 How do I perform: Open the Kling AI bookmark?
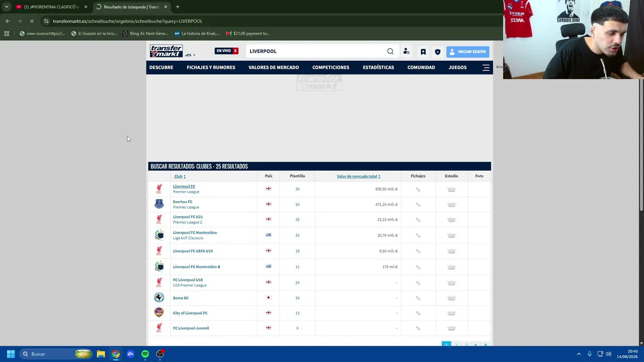(x=146, y=34)
